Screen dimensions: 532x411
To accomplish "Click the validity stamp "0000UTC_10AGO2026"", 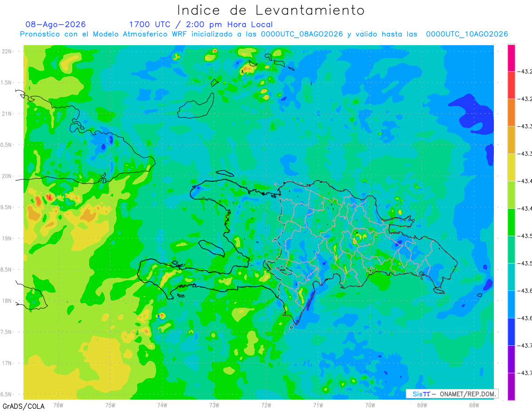I will pyautogui.click(x=467, y=34).
